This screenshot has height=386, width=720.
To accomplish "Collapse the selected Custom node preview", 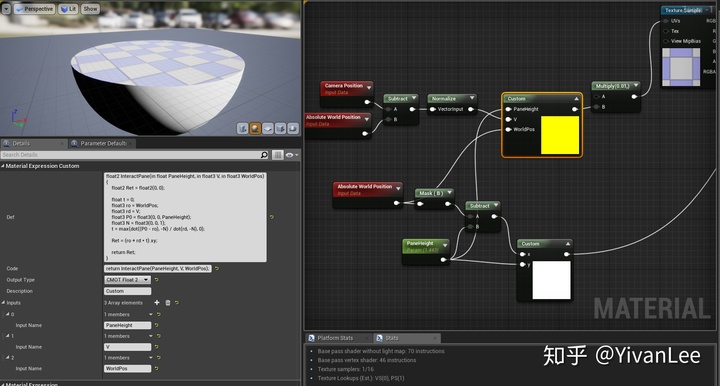I will pos(576,99).
